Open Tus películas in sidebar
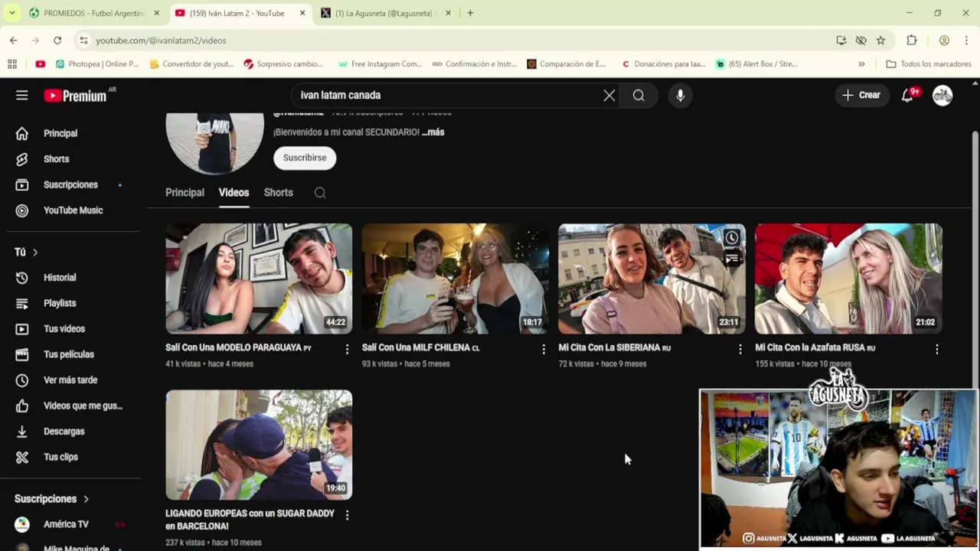 click(x=70, y=354)
